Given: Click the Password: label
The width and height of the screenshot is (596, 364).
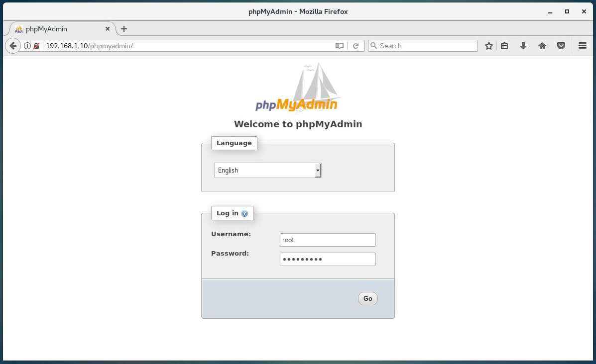Looking at the screenshot, I should [x=230, y=254].
